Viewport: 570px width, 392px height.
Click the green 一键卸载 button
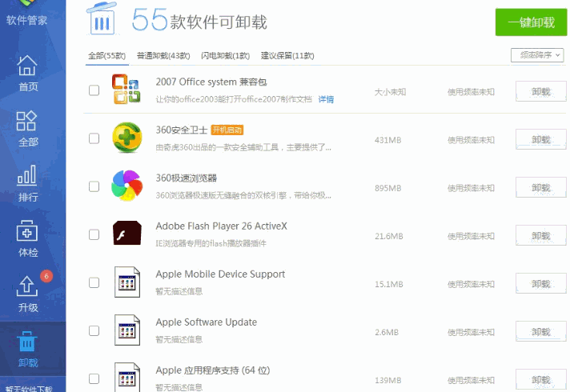pyautogui.click(x=531, y=22)
